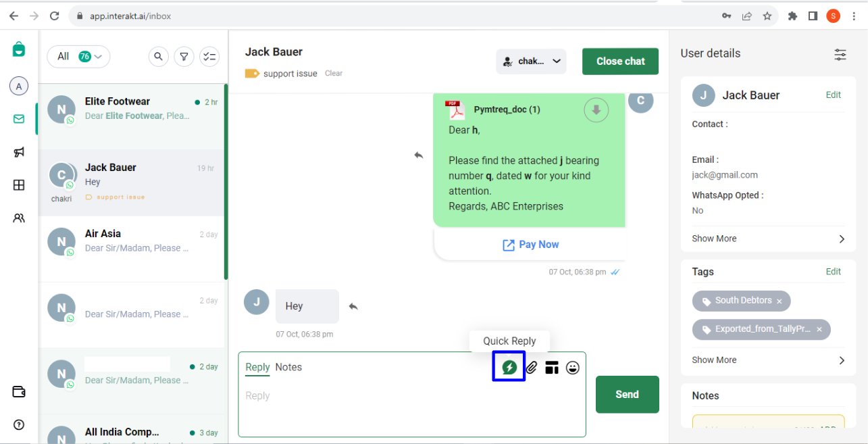Open the agent assignment dropdown
This screenshot has height=444, width=868.
[531, 61]
